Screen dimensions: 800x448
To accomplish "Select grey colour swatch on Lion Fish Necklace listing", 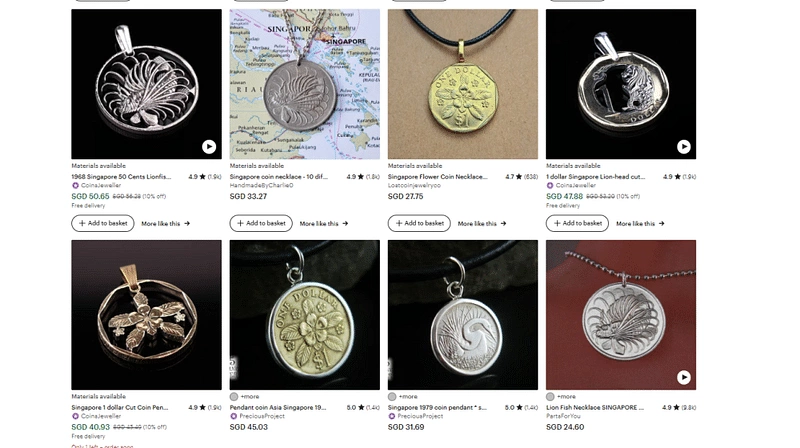I will 550,396.
